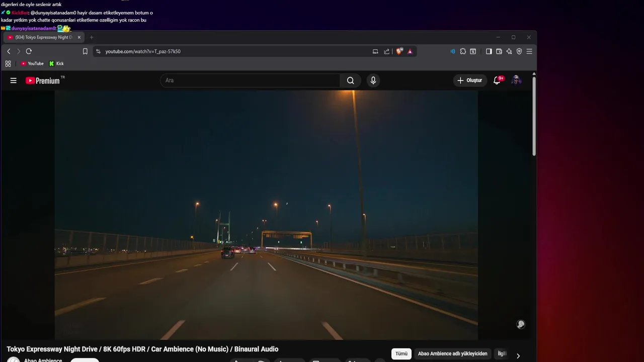
Task: Open YouTube guide hamburger menu
Action: (14, 80)
